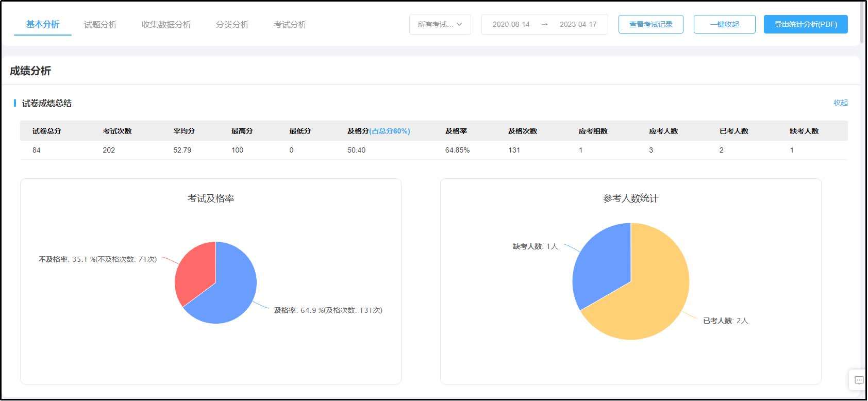Go to the 考试分析 tab
This screenshot has height=401, width=868.
[290, 24]
